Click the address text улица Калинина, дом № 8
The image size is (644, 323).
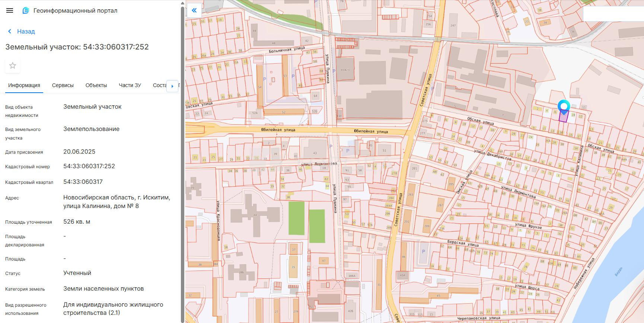101,206
